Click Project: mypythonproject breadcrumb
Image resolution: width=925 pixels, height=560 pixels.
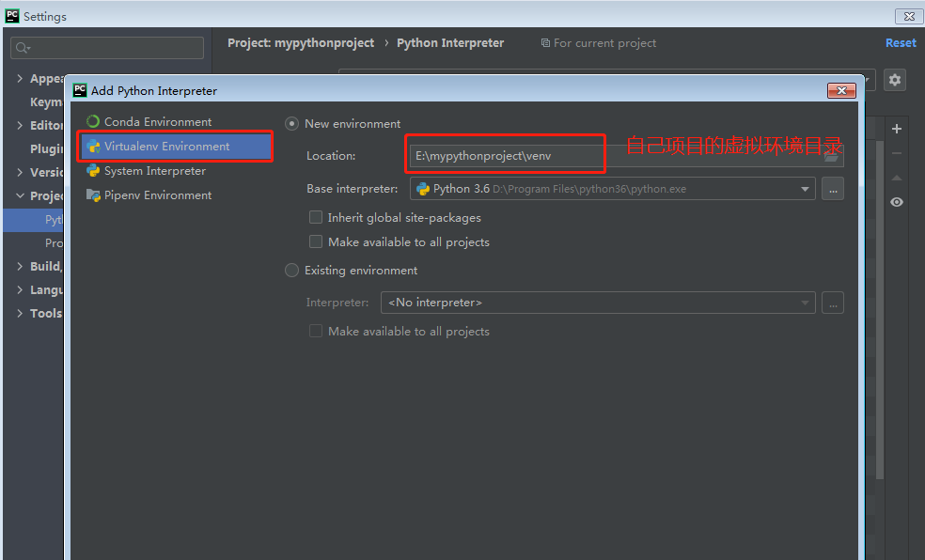(x=301, y=43)
